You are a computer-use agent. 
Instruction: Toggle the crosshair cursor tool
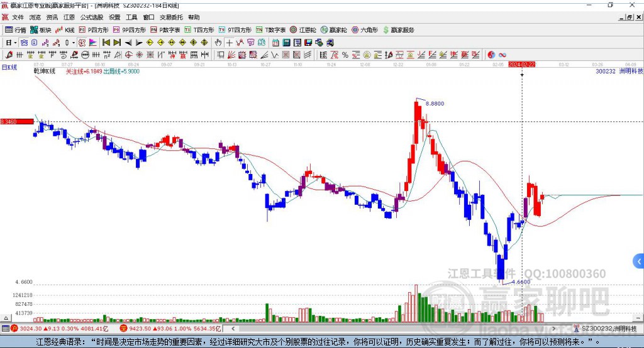pyautogui.click(x=229, y=43)
